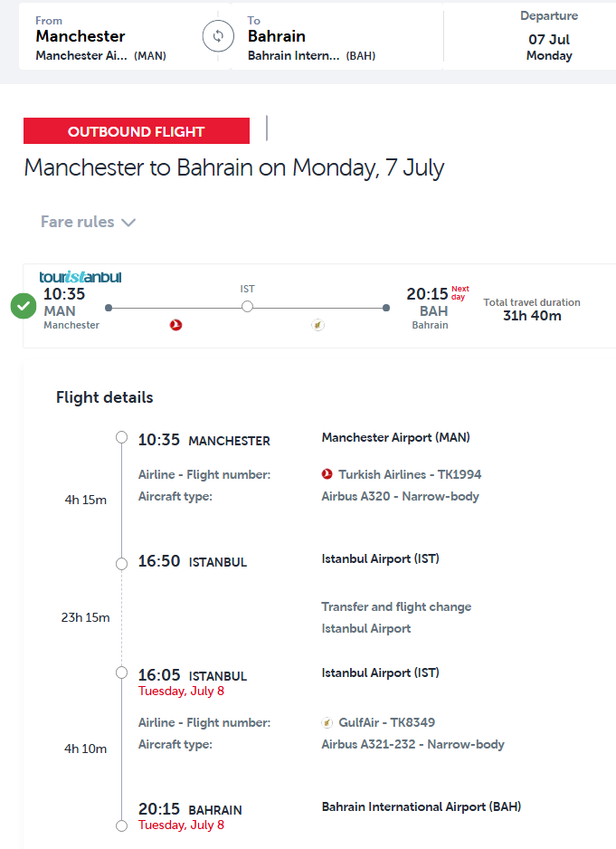Open the From Manchester airport field

(118, 36)
